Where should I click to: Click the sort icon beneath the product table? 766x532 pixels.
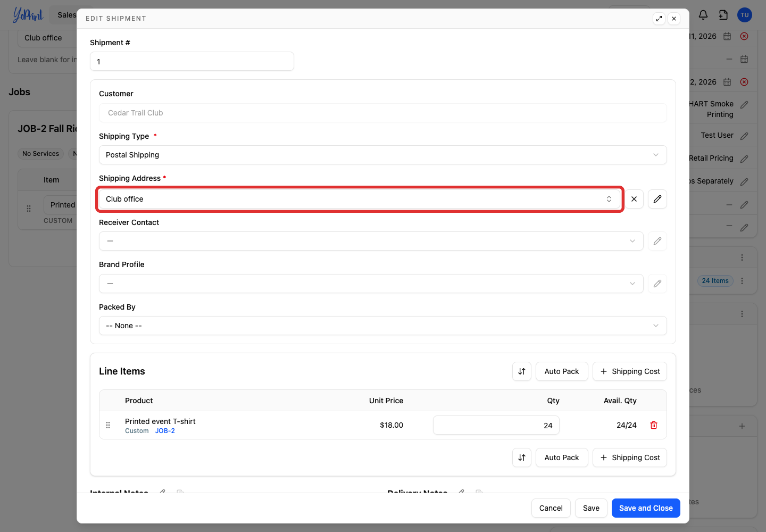(522, 458)
